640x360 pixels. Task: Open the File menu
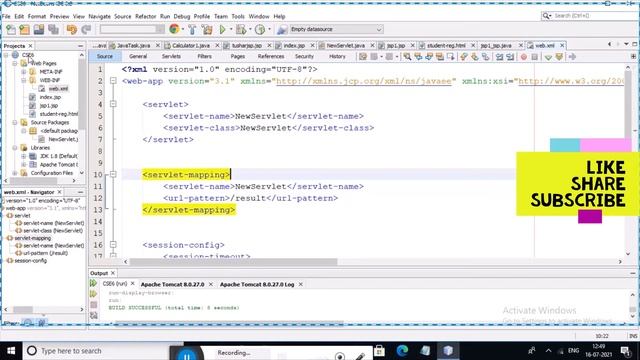pos(6,16)
